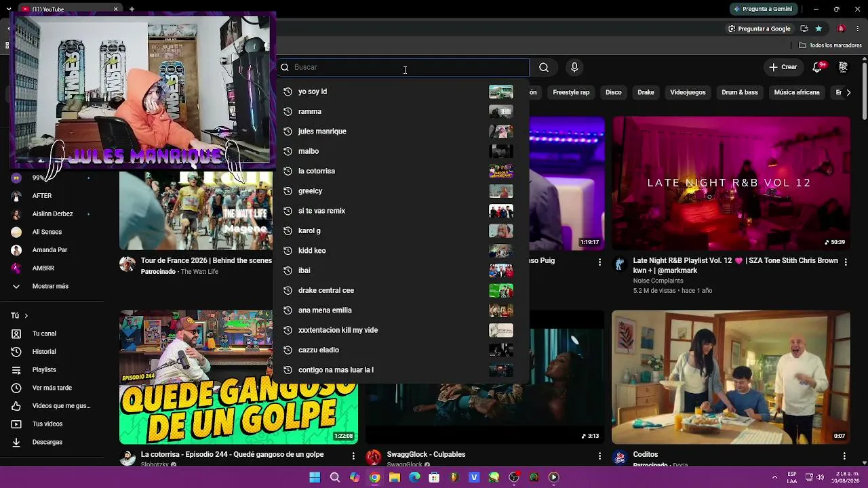Click the Noise Complaints channel avatar
Image resolution: width=868 pixels, height=488 pixels.
click(x=620, y=264)
